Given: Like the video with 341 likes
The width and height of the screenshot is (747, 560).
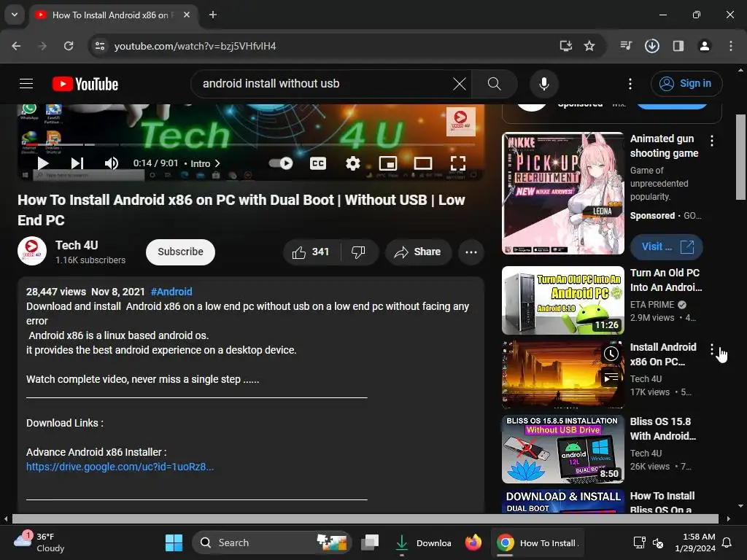Looking at the screenshot, I should point(311,252).
